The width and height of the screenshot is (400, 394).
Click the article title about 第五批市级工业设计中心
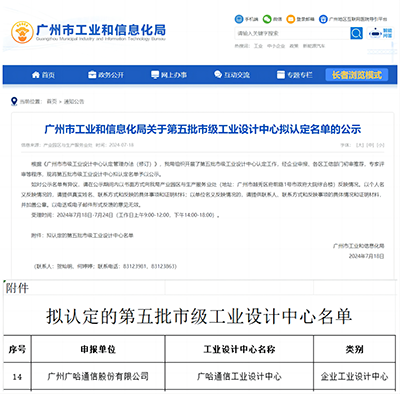point(203,129)
